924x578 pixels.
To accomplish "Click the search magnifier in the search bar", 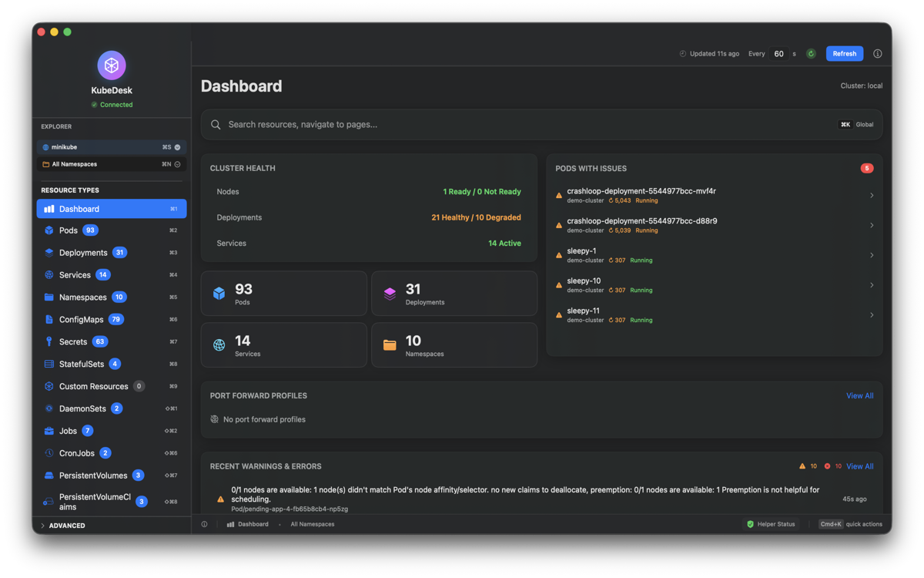I will click(x=216, y=124).
